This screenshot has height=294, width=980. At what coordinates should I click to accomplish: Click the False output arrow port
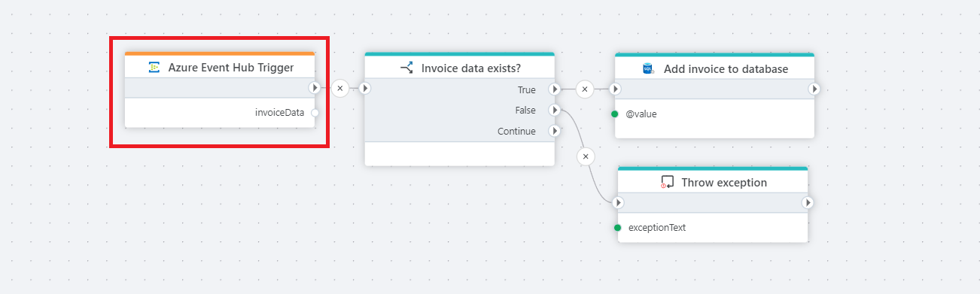(555, 110)
